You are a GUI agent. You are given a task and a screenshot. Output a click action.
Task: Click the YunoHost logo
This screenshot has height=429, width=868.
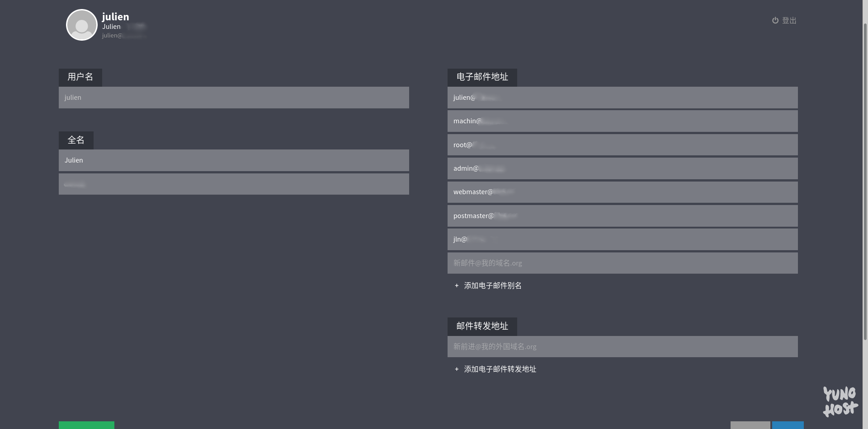(840, 401)
